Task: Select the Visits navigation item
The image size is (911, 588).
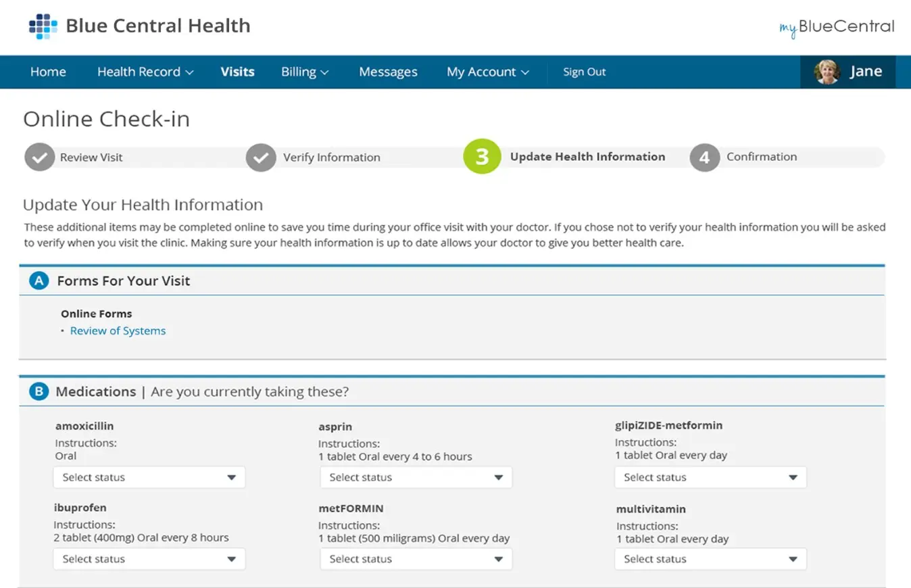Action: point(237,72)
